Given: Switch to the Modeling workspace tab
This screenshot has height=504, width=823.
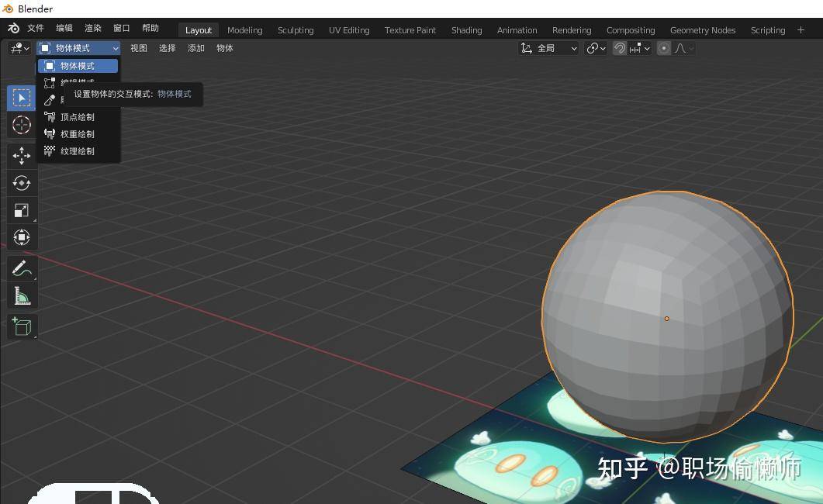Looking at the screenshot, I should point(244,30).
